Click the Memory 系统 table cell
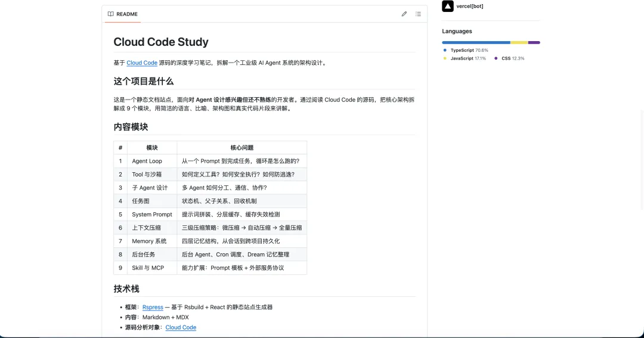644x338 pixels. [152, 241]
